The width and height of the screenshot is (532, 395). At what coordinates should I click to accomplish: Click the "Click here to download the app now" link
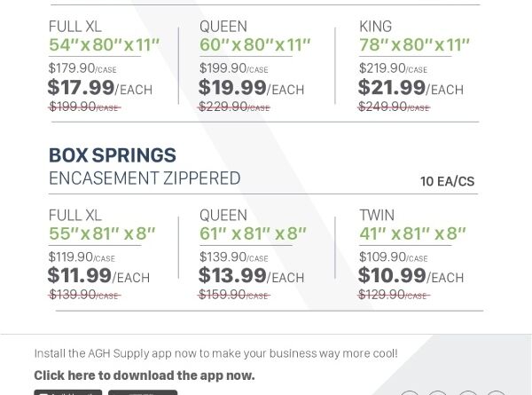tap(144, 375)
